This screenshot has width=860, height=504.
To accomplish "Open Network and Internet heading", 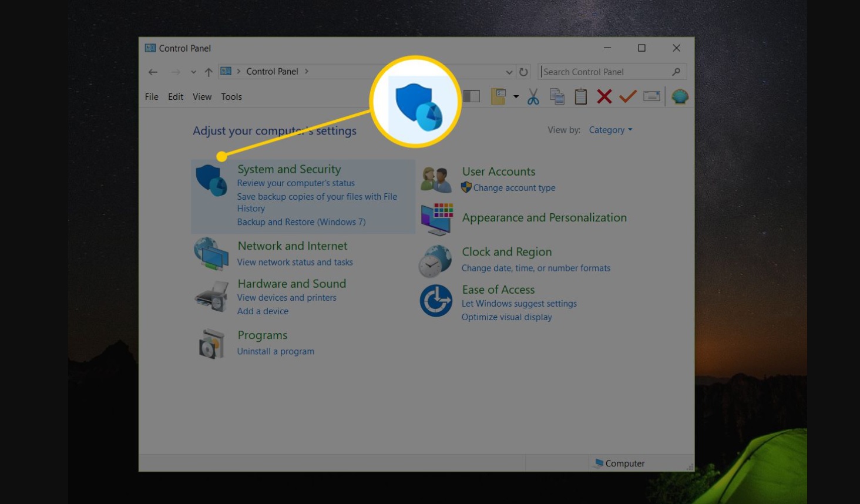I will (x=293, y=246).
